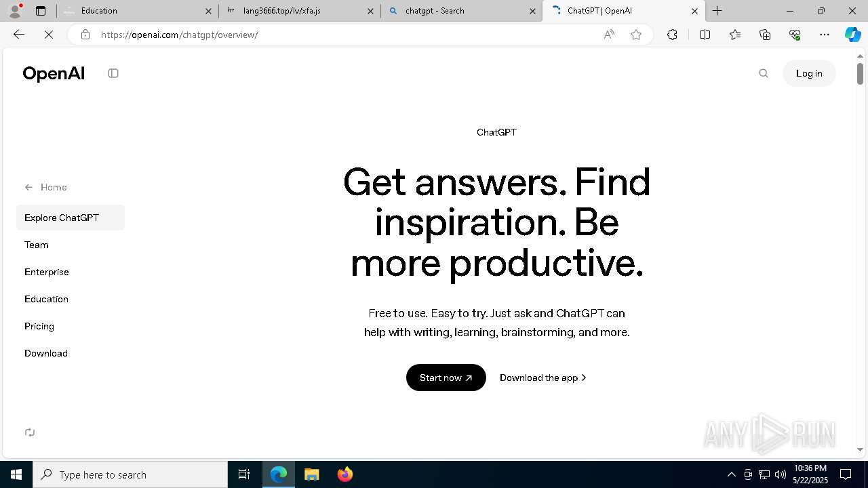Open the volume control tray icon
Viewport: 868px width, 488px height.
(x=780, y=474)
